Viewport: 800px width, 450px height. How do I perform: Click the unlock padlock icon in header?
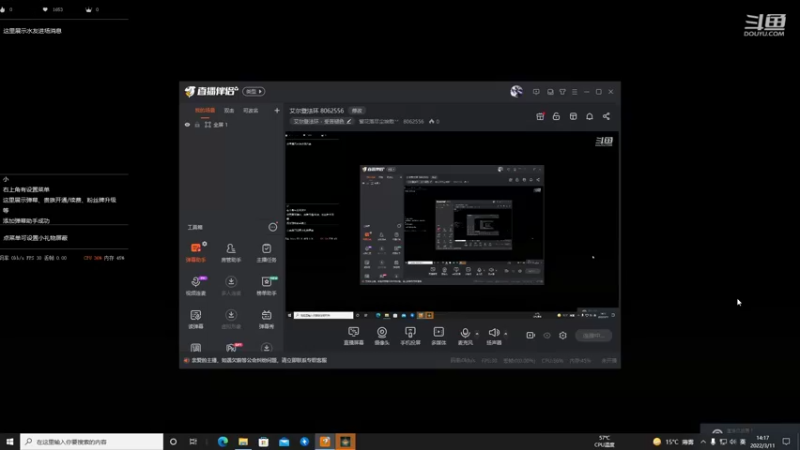click(556, 116)
